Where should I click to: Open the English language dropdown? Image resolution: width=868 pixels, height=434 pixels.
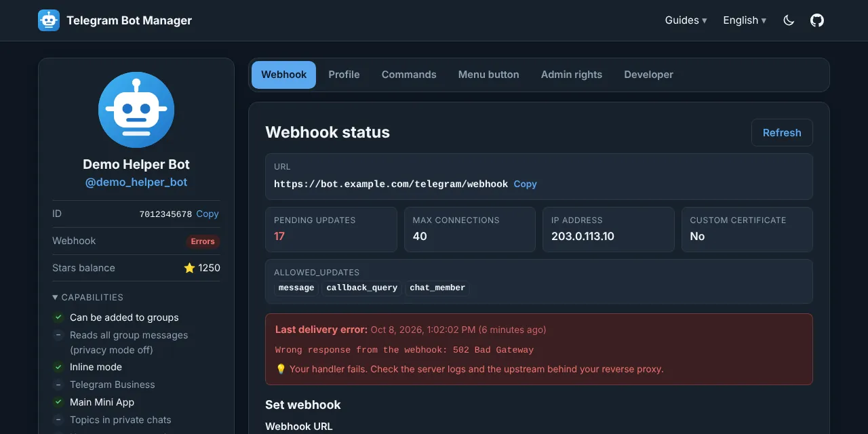click(745, 20)
